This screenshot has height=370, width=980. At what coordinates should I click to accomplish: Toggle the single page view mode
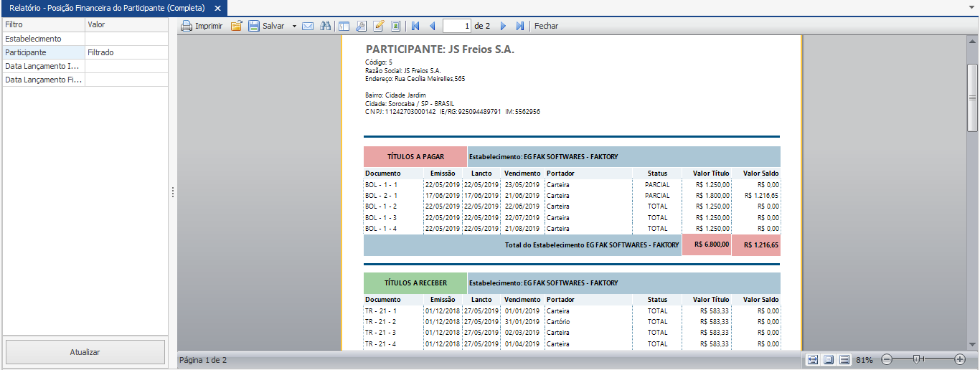pyautogui.click(x=829, y=359)
